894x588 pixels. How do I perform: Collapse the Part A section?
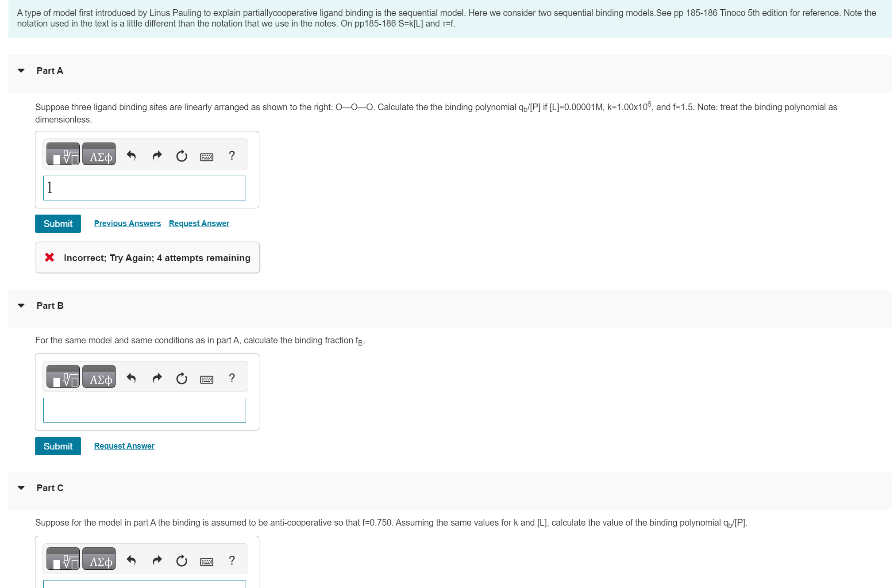[x=21, y=70]
